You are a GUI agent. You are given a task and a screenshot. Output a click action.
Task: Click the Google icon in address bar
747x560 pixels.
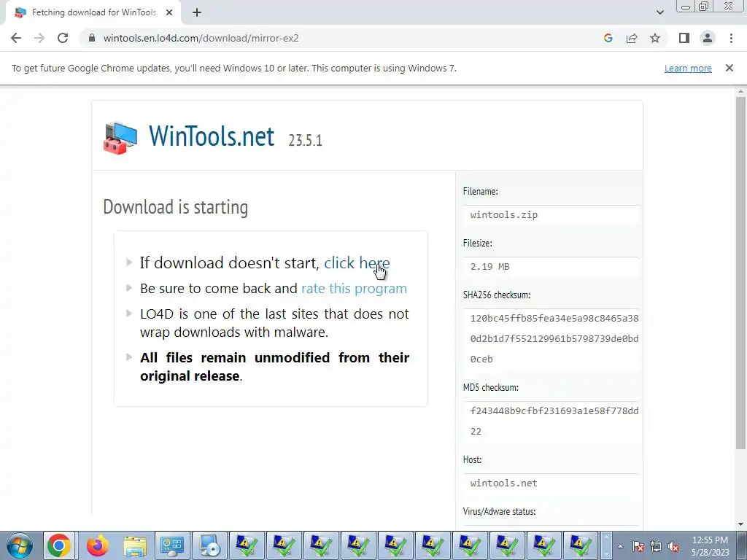(608, 38)
